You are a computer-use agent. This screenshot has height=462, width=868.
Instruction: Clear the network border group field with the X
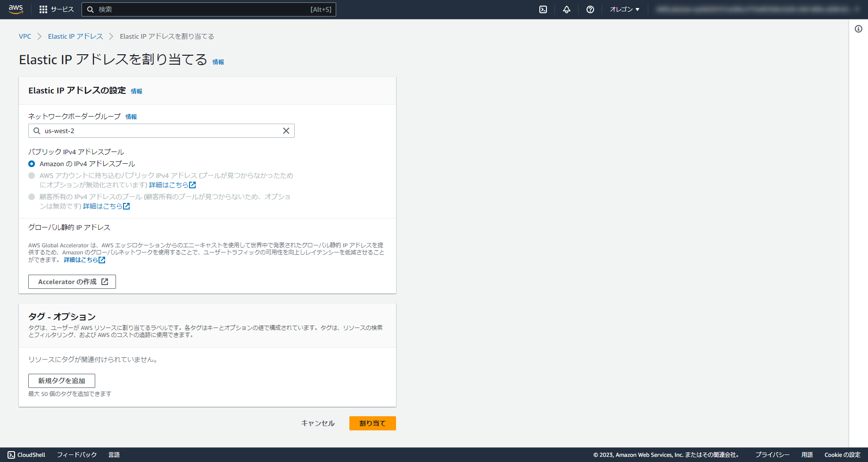[286, 131]
